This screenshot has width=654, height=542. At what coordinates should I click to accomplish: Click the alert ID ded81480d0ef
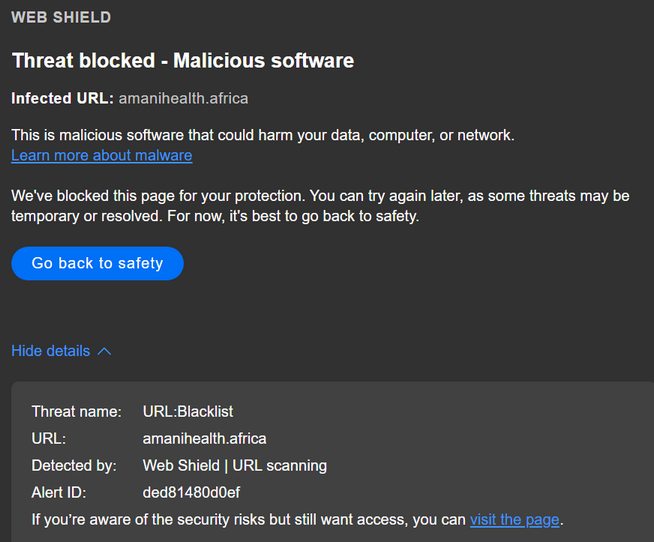click(191, 492)
